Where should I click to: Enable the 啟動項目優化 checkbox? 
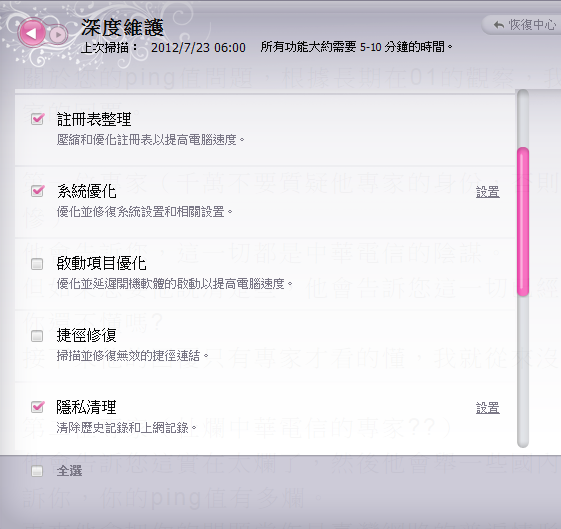coord(37,264)
